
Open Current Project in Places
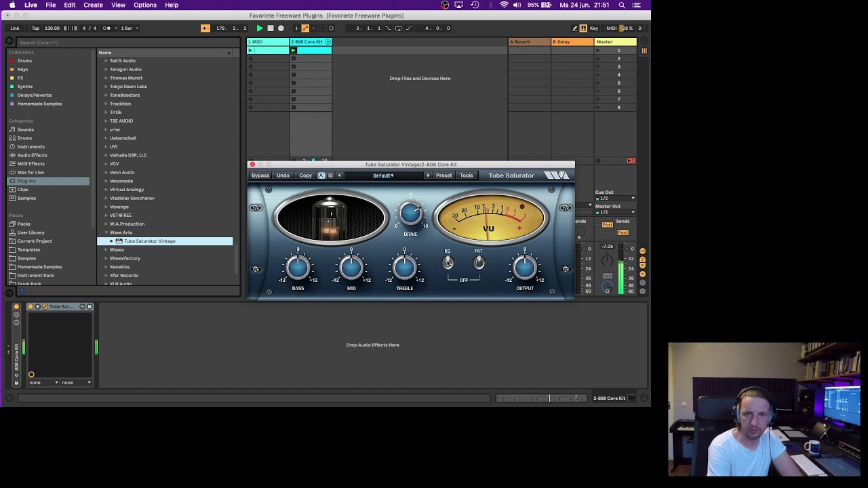35,241
